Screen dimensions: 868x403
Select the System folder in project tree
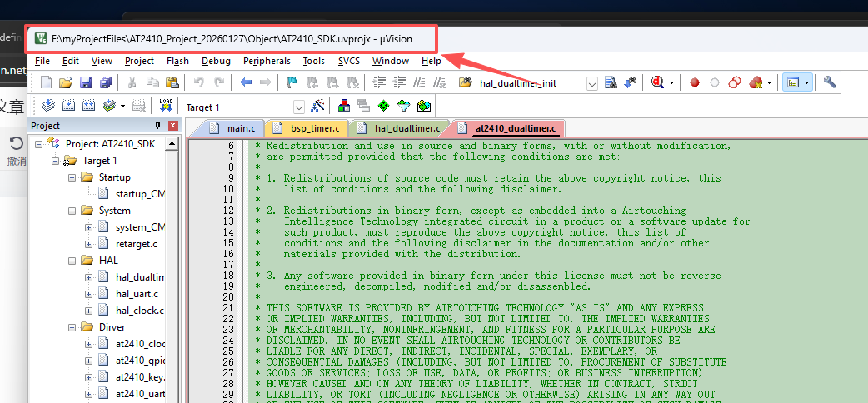[115, 211]
